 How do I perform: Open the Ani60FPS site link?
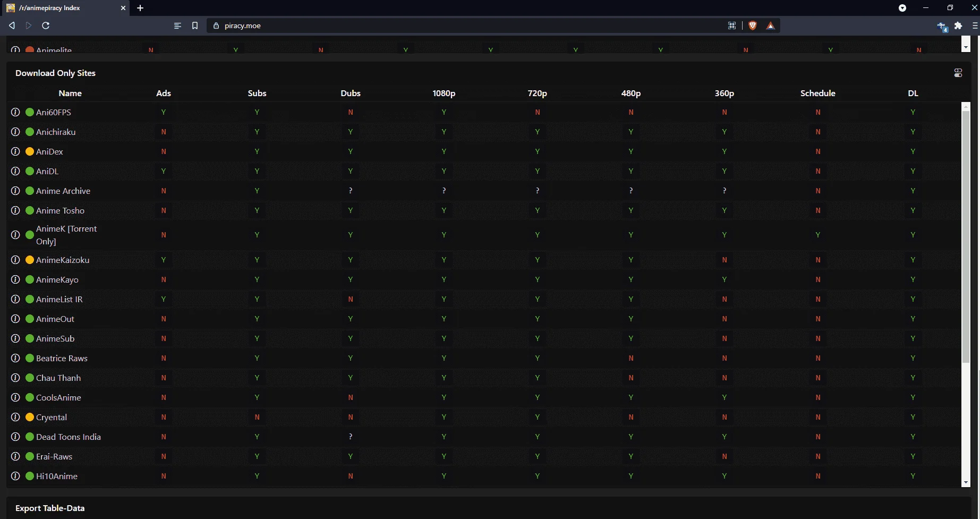pyautogui.click(x=54, y=112)
